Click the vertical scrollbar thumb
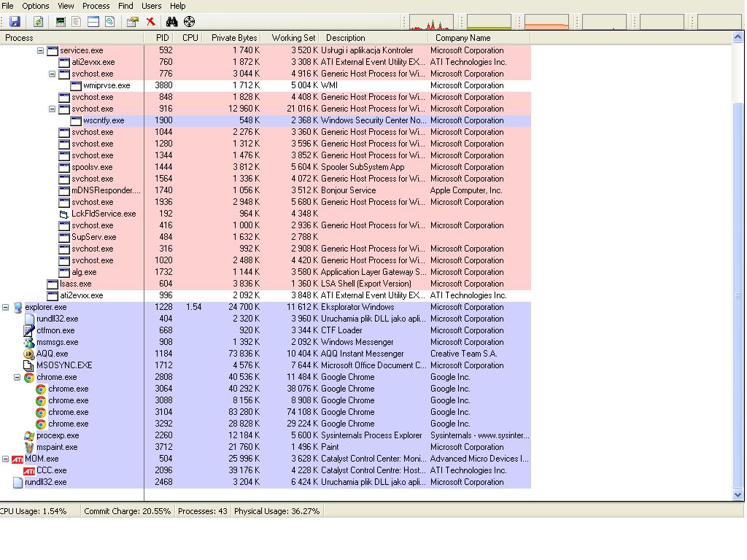This screenshot has height=560, width=747. (x=738, y=295)
